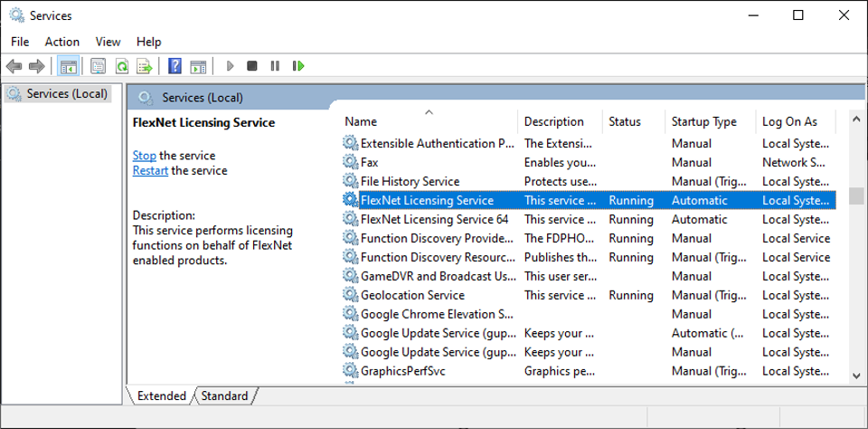This screenshot has width=868, height=429.
Task: Switch to the Standard tab
Action: click(224, 396)
